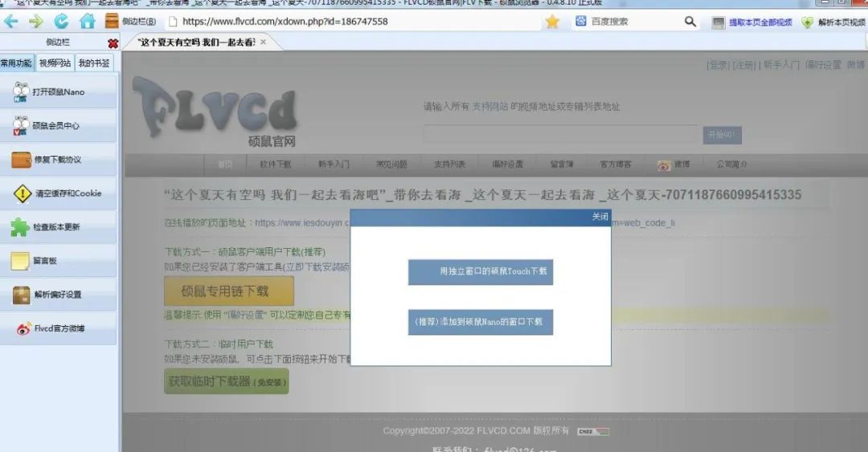868x452 pixels.
Task: Go back with the blue arrow
Action: pos(11,22)
